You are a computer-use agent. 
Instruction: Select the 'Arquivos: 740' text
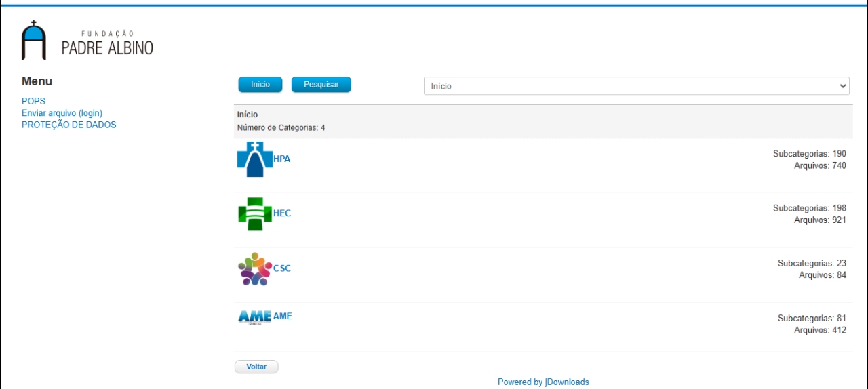click(x=820, y=165)
